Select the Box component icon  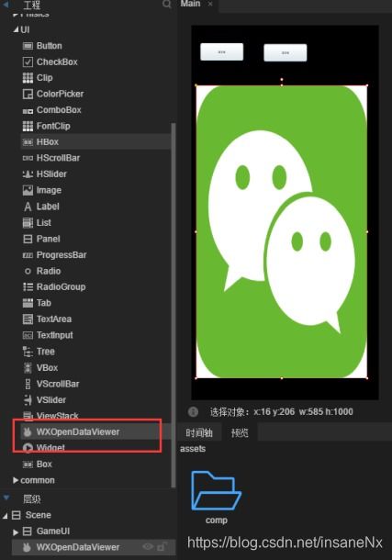pos(28,465)
